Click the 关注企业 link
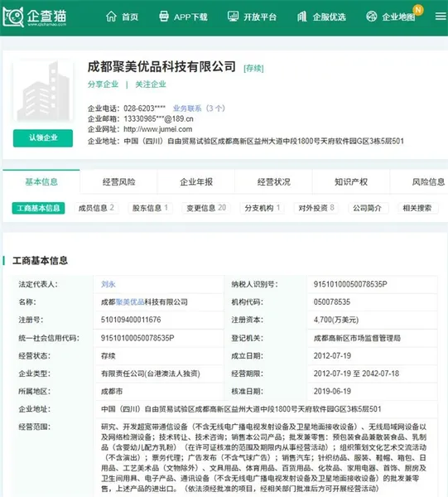 pos(151,84)
